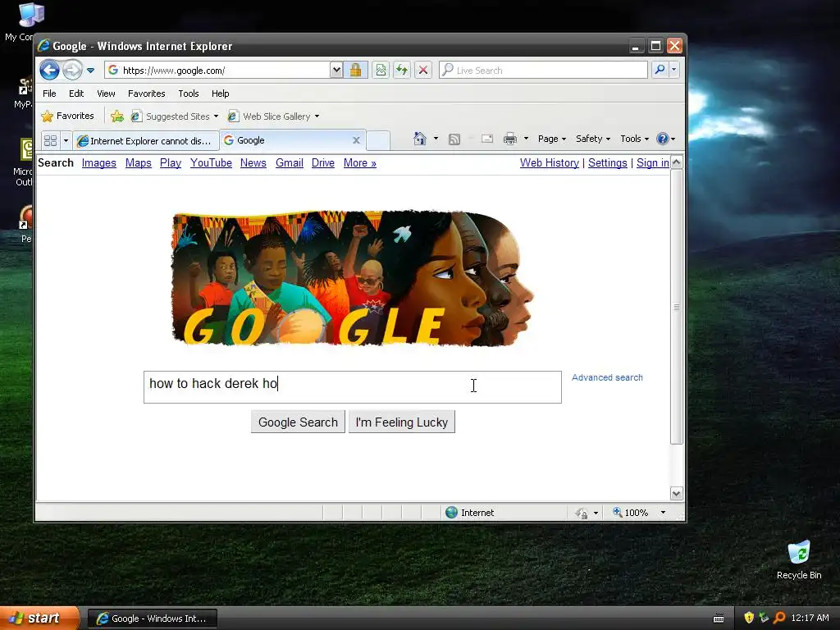The image size is (840, 630).
Task: Click the Google doodle image
Action: point(352,278)
